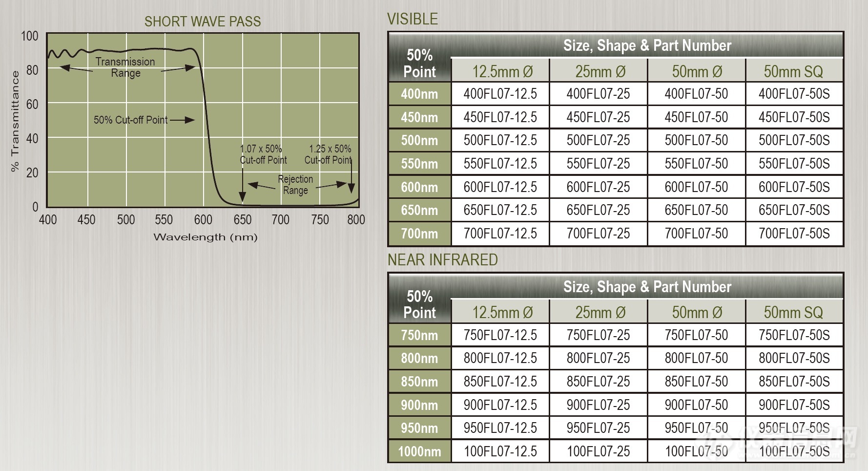
Task: Pick part 850FL07-50S
Action: click(794, 382)
